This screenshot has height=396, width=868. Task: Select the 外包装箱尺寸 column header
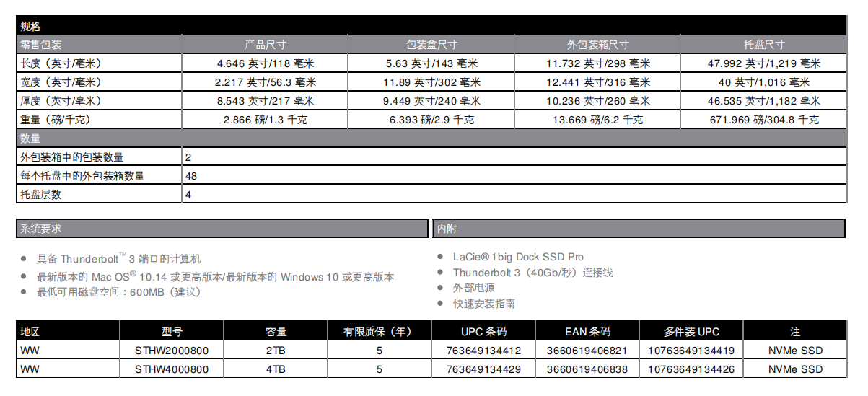coord(597,45)
